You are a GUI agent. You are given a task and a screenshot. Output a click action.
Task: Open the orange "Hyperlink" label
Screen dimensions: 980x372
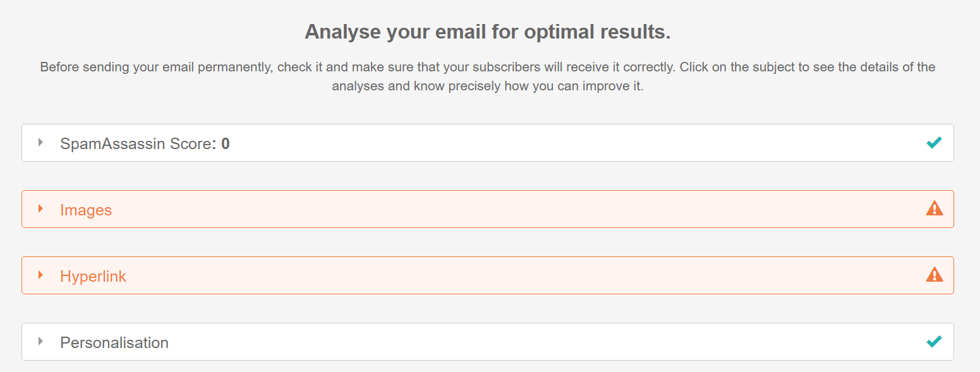click(93, 277)
